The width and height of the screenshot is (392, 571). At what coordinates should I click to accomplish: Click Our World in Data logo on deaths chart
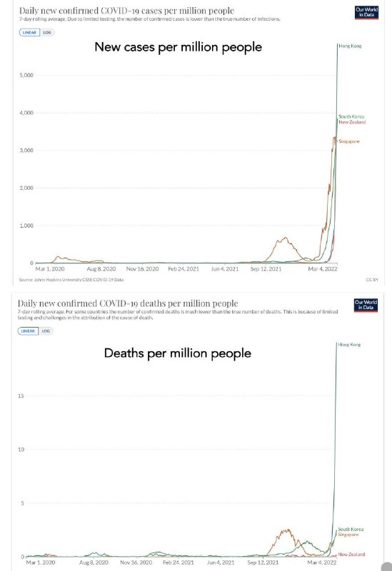[x=366, y=305]
